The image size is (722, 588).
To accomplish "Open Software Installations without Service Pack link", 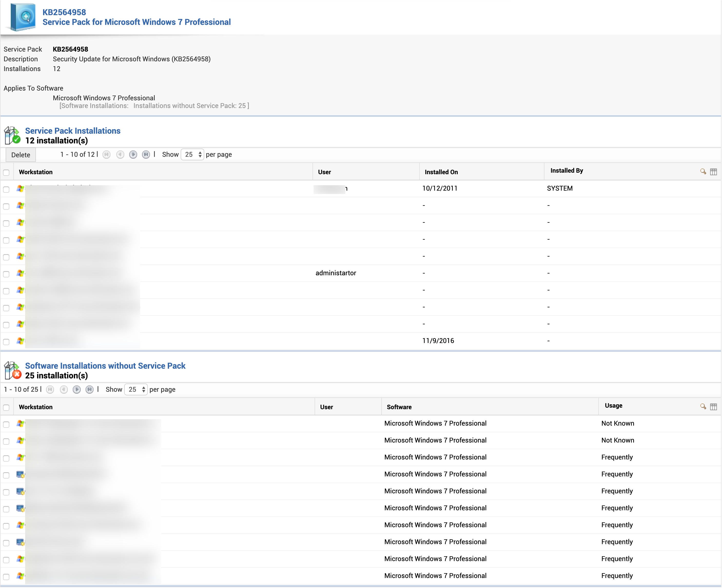I will pyautogui.click(x=105, y=366).
